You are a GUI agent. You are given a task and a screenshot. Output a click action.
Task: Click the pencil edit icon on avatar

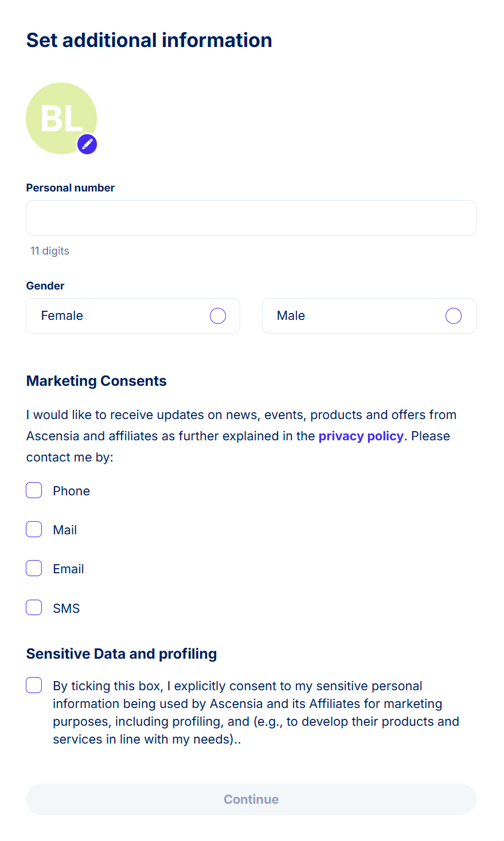click(x=87, y=144)
